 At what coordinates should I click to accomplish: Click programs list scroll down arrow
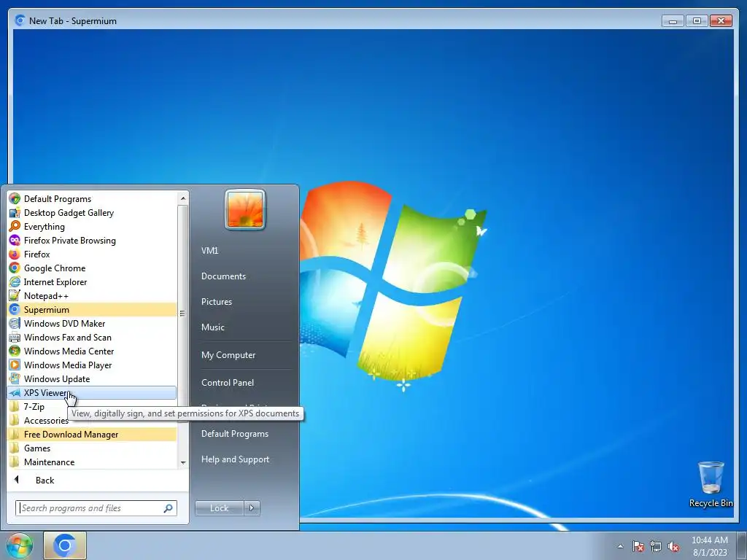click(183, 462)
